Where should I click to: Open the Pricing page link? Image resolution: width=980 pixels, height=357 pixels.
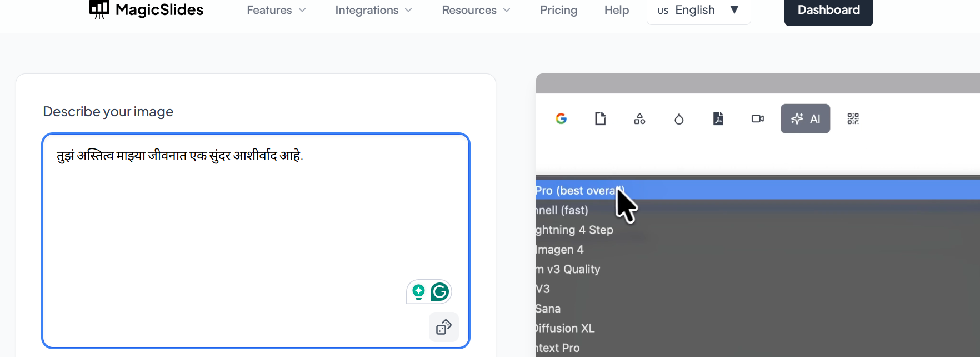click(x=558, y=10)
